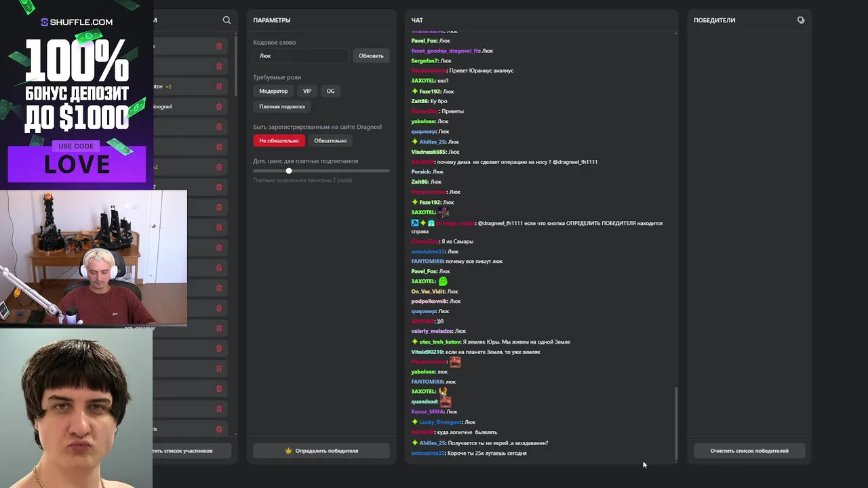The height and width of the screenshot is (488, 868).
Task: Toggle the OG role requirement
Action: 330,91
